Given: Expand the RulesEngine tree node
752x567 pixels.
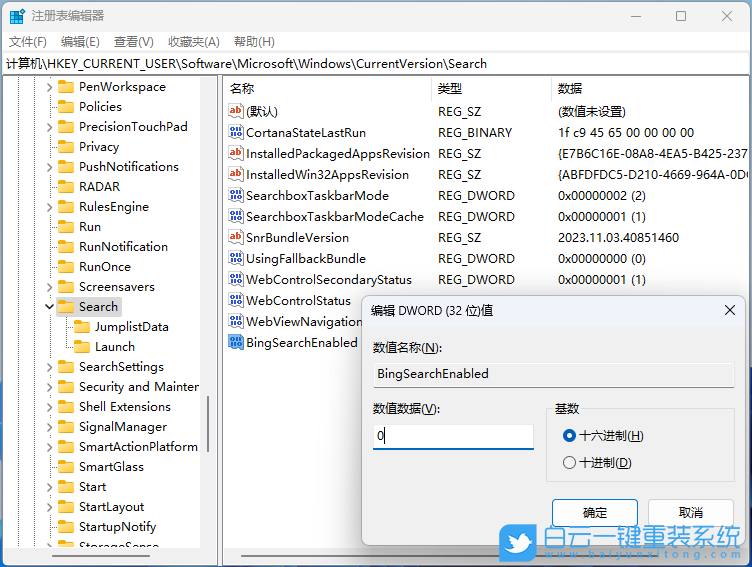Looking at the screenshot, I should [49, 207].
